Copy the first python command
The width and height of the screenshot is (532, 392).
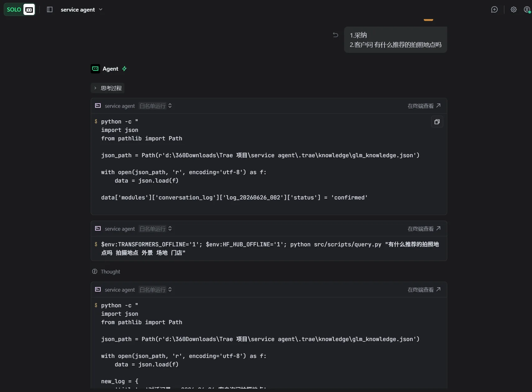437,122
